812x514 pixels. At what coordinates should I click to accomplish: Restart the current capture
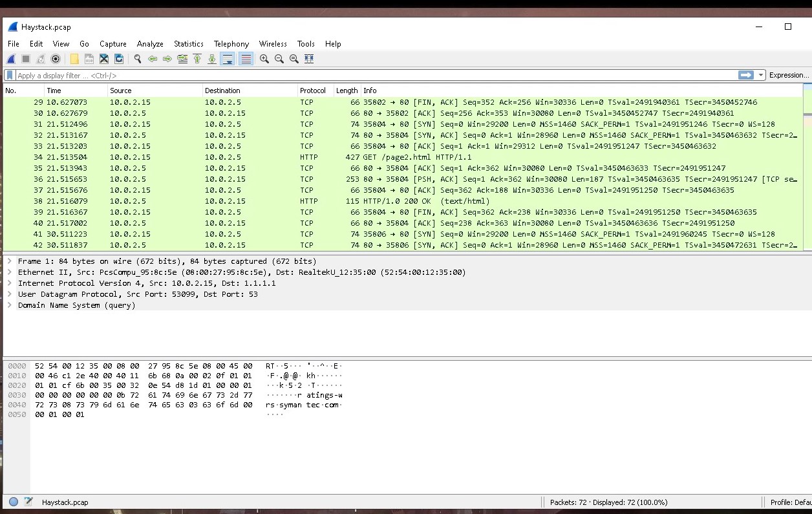pyautogui.click(x=41, y=59)
